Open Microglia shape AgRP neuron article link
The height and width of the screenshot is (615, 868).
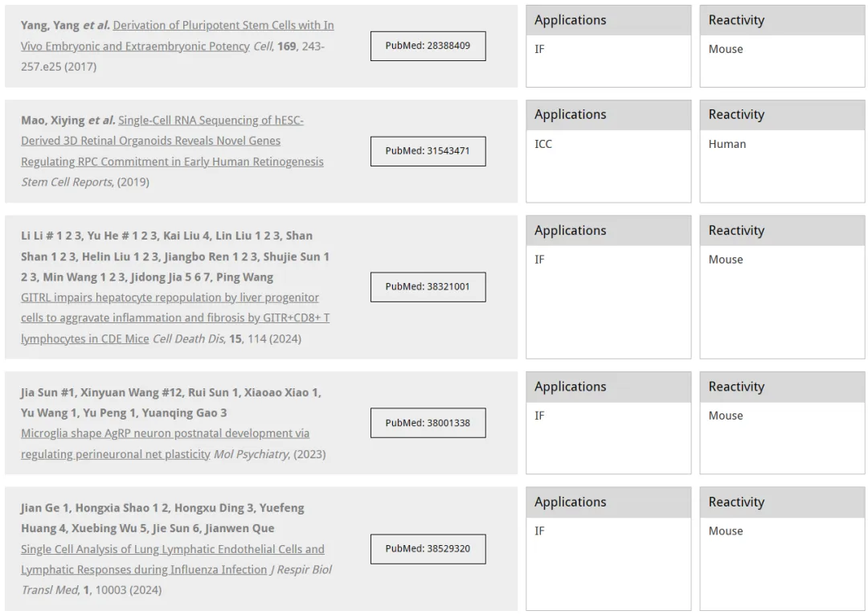[x=165, y=444]
